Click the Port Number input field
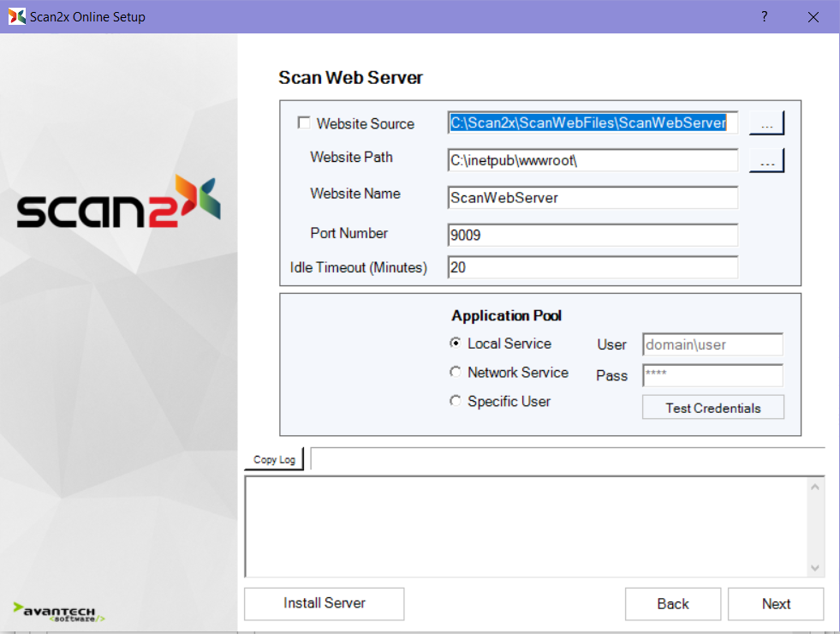 593,235
